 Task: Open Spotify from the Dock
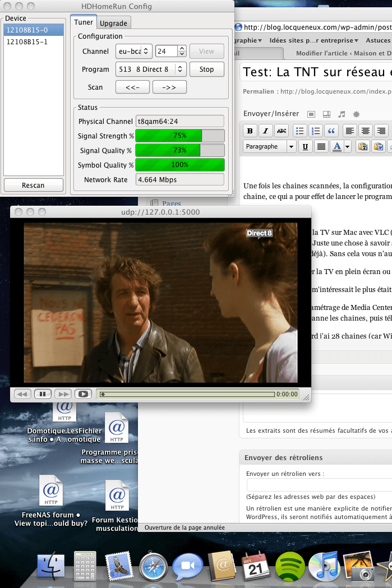tap(290, 566)
